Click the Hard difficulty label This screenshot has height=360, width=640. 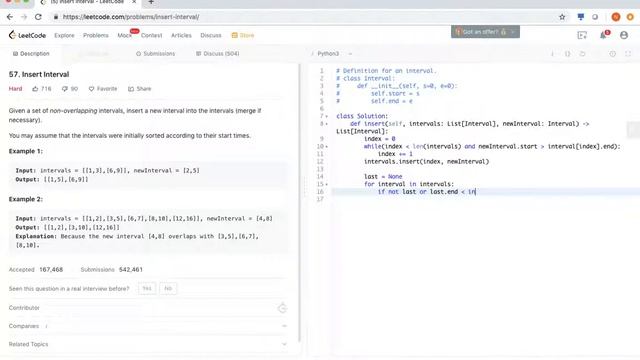click(x=16, y=89)
